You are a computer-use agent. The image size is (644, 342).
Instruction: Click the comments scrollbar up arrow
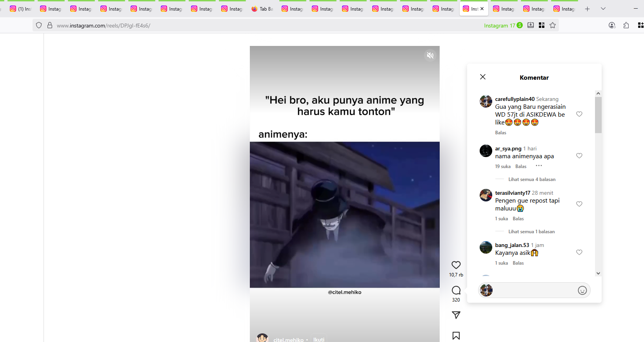point(598,93)
